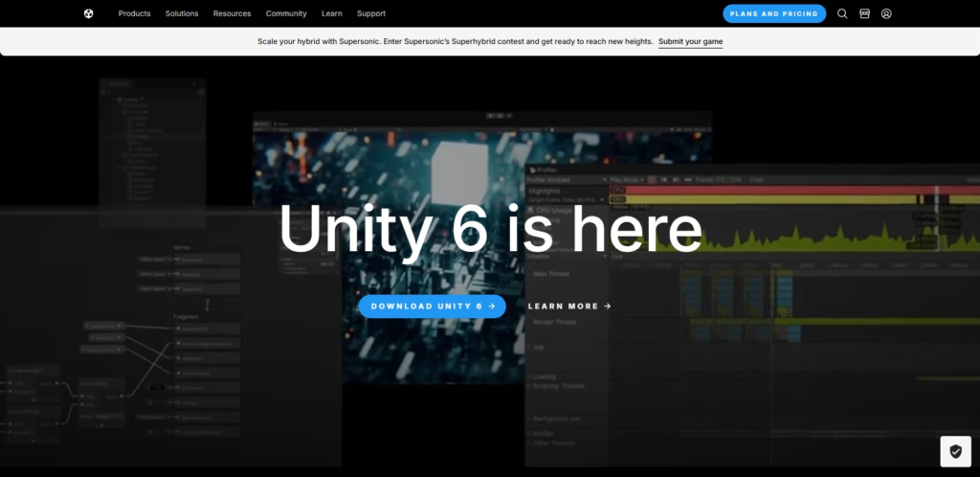
Task: Open the search icon in header
Action: coord(842,13)
